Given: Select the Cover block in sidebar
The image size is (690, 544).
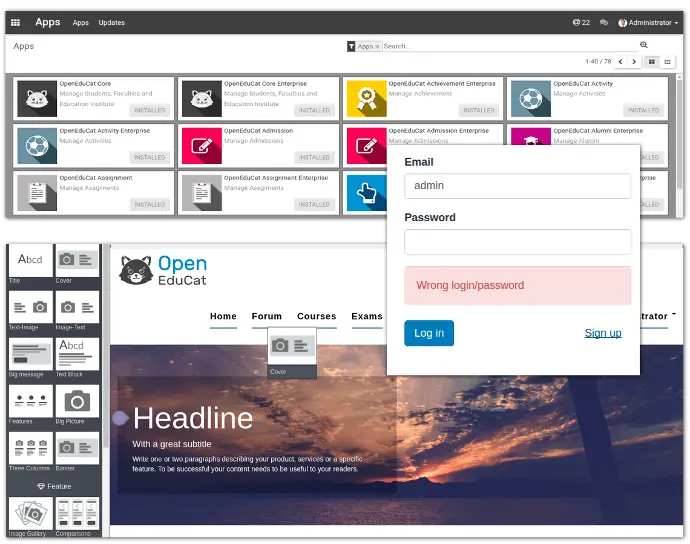Looking at the screenshot, I should (77, 264).
